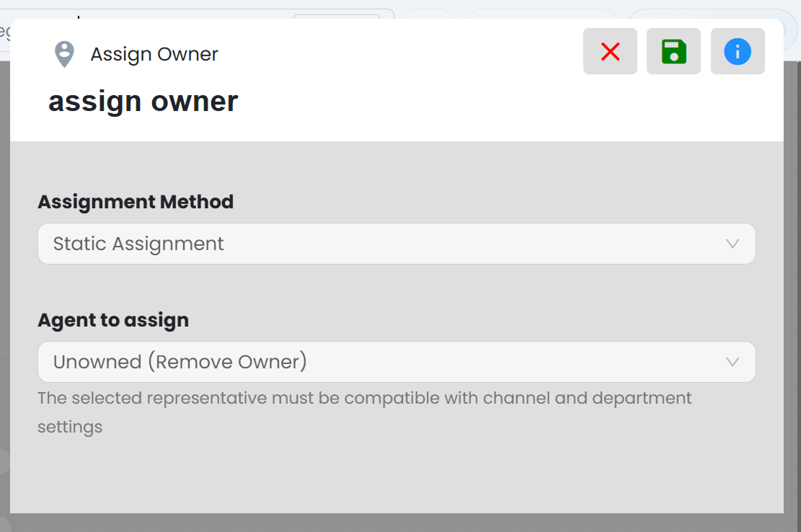Screen dimensions: 801x532
Task: Expand the Agent to assign chevron arrow
Action: (733, 362)
